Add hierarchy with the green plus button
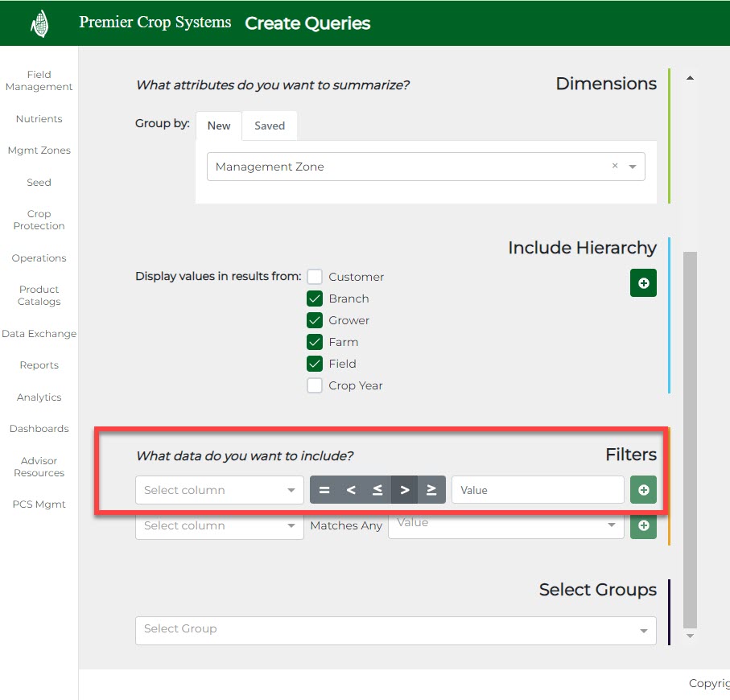The width and height of the screenshot is (730, 700). 643,283
